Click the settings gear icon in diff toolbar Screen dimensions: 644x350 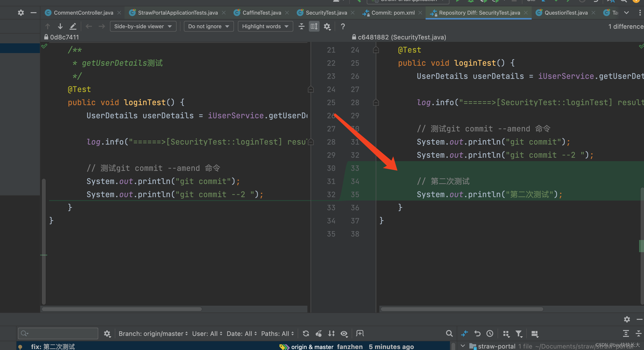click(328, 26)
